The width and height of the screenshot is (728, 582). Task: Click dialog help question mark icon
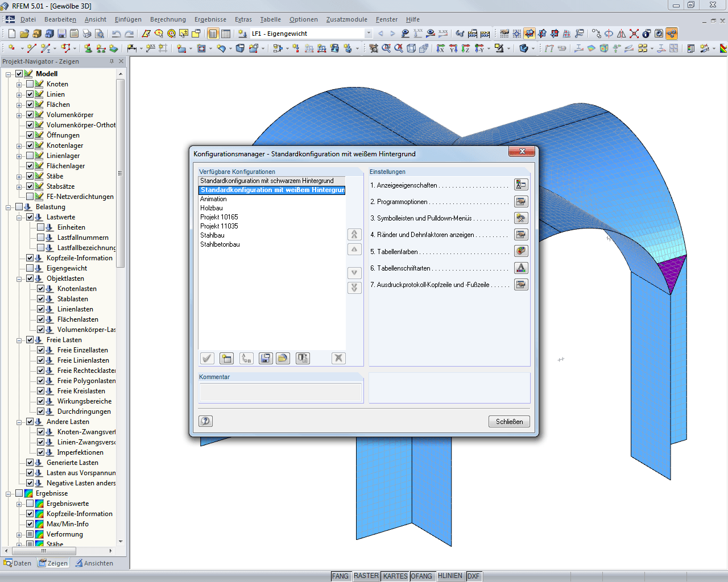pyautogui.click(x=205, y=421)
